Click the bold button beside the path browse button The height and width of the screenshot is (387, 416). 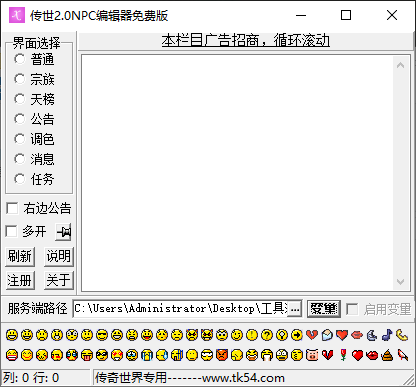[x=324, y=309]
